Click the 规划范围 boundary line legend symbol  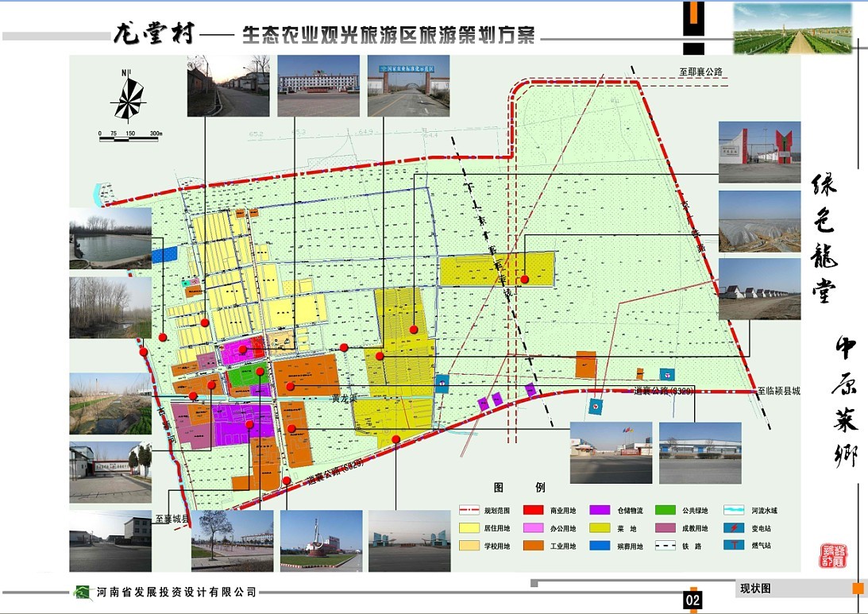(474, 511)
